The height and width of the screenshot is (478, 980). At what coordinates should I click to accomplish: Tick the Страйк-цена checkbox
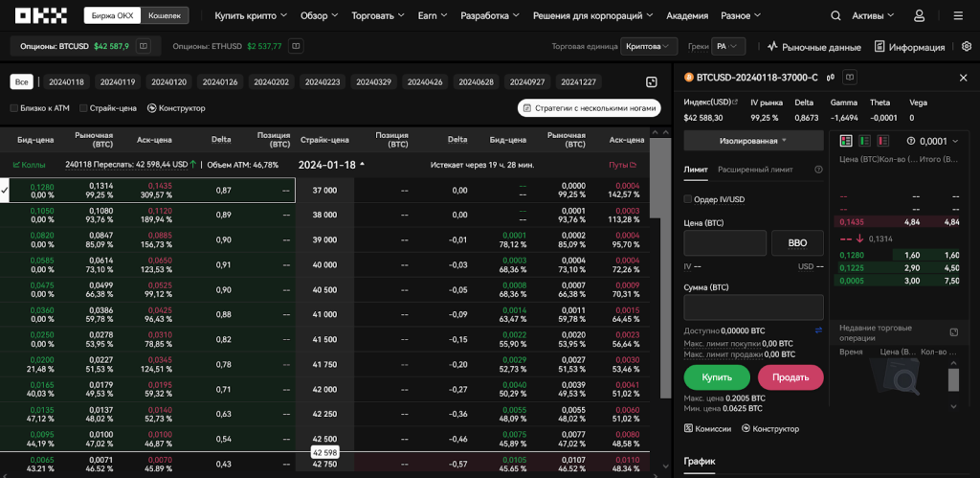(84, 108)
